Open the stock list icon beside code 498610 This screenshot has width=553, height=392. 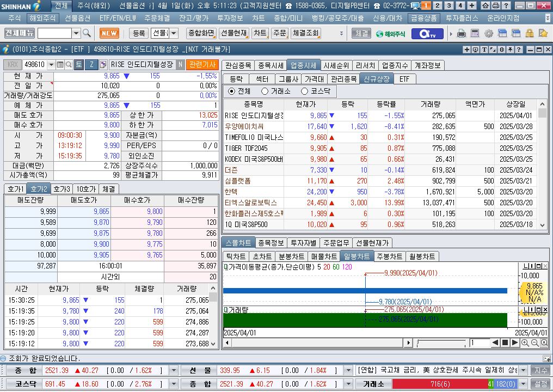(x=60, y=65)
